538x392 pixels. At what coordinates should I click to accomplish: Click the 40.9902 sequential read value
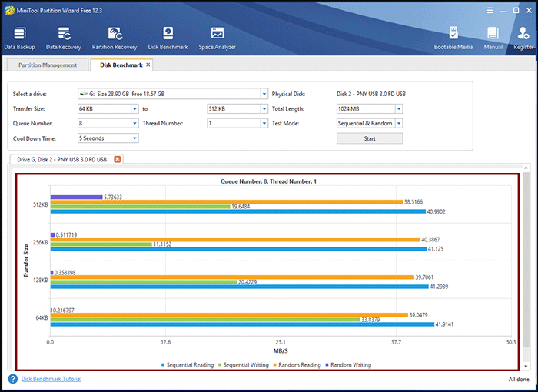click(x=436, y=212)
